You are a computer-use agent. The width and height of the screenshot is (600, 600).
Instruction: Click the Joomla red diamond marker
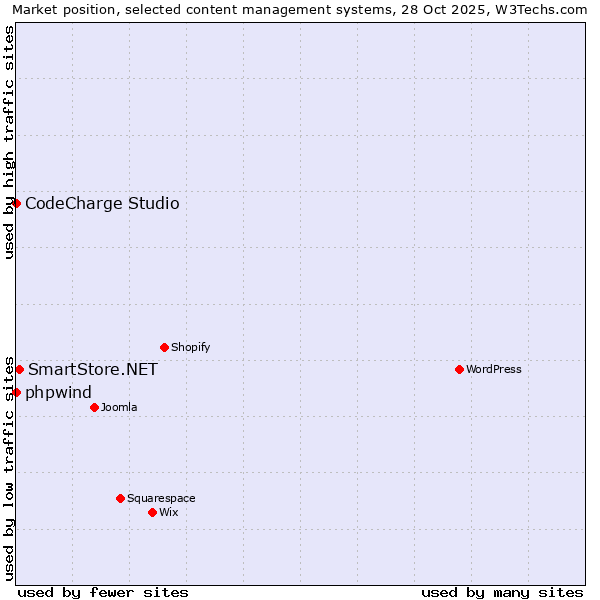click(94, 407)
